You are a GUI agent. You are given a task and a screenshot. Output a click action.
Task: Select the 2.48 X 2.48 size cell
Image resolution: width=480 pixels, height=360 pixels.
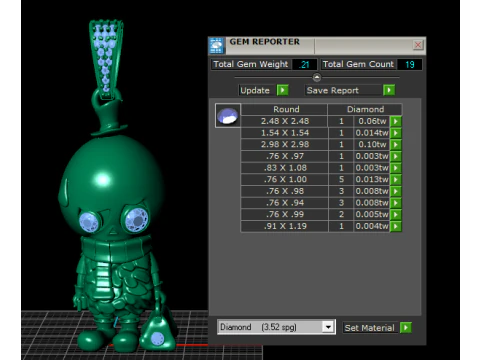click(x=284, y=121)
